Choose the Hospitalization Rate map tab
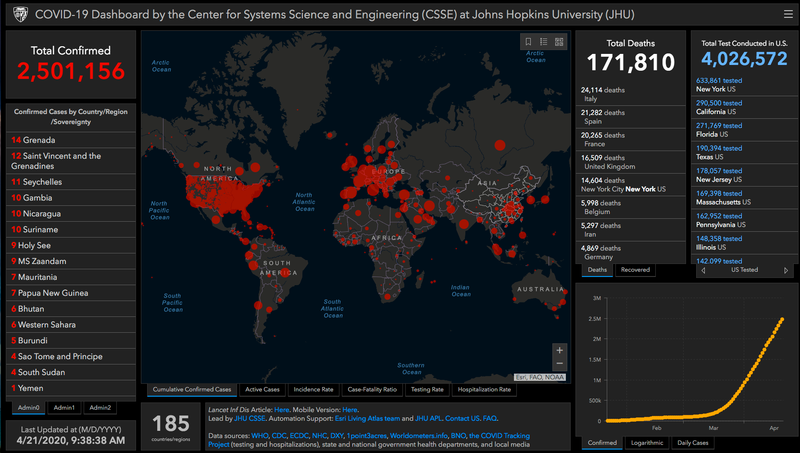Screen dimensions: 800x453 [x=485, y=389]
